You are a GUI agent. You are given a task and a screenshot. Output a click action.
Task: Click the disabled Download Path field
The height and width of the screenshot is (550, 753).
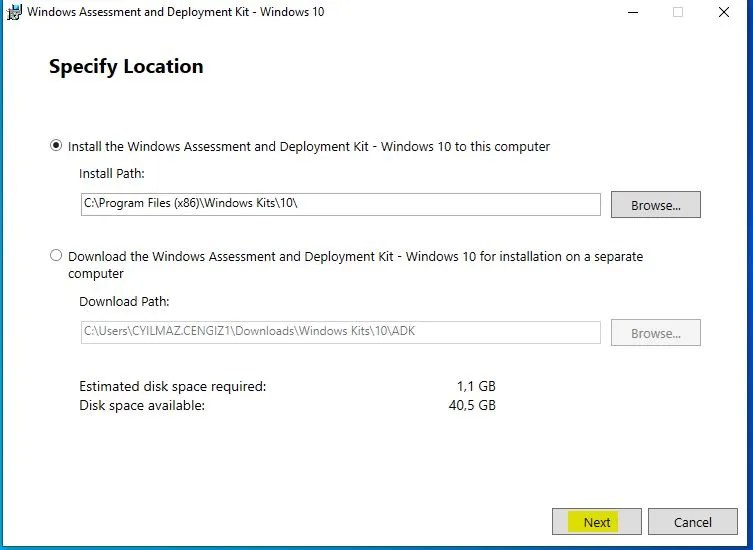(x=340, y=332)
